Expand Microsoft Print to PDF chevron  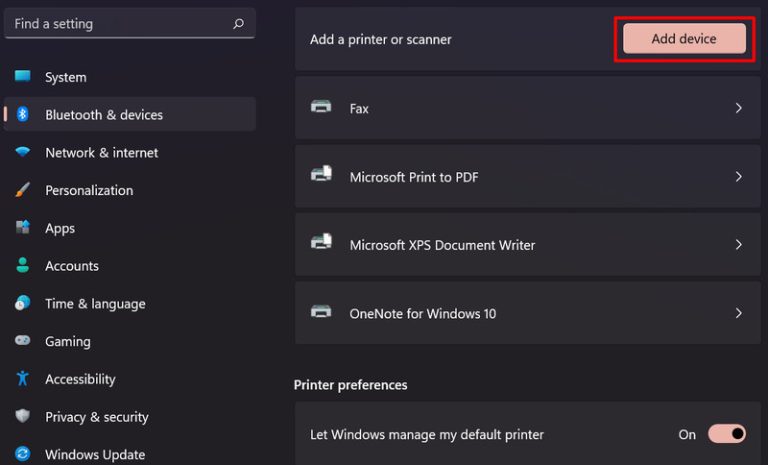coord(739,176)
